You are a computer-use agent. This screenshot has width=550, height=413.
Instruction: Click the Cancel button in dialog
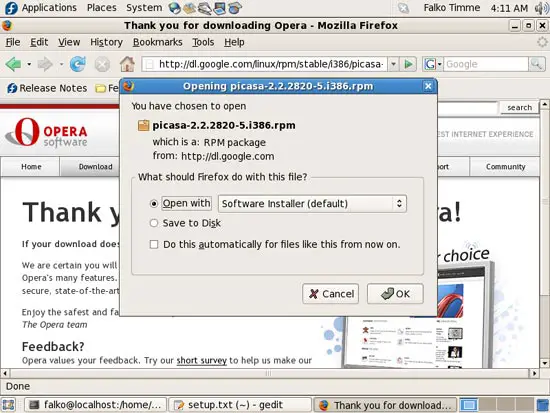pos(330,294)
